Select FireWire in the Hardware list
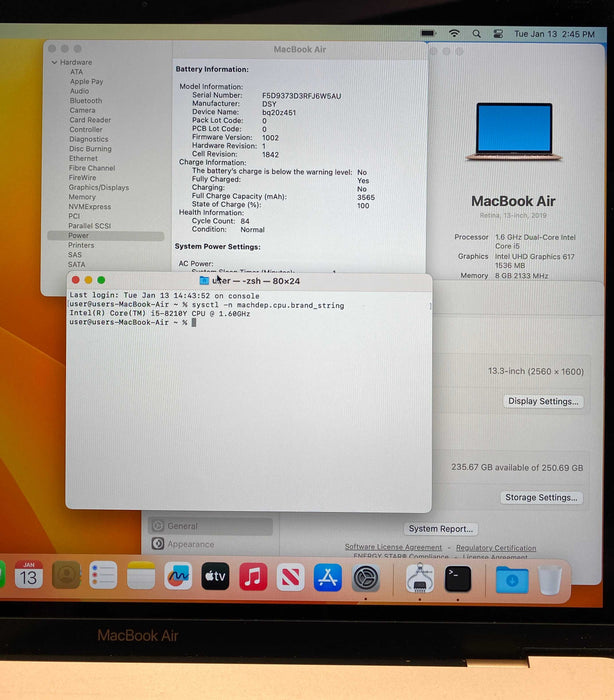Image resolution: width=614 pixels, height=700 pixels. [x=82, y=178]
